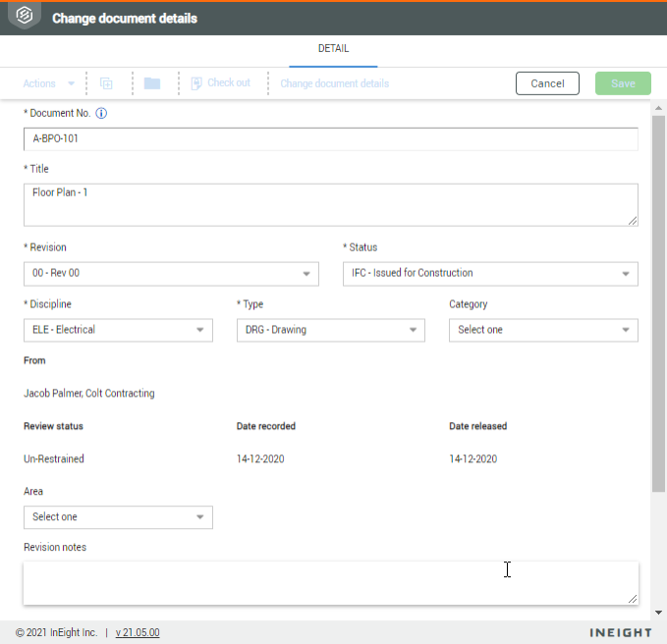
Task: Click the v 21.05.00 version link
Action: coord(138,633)
